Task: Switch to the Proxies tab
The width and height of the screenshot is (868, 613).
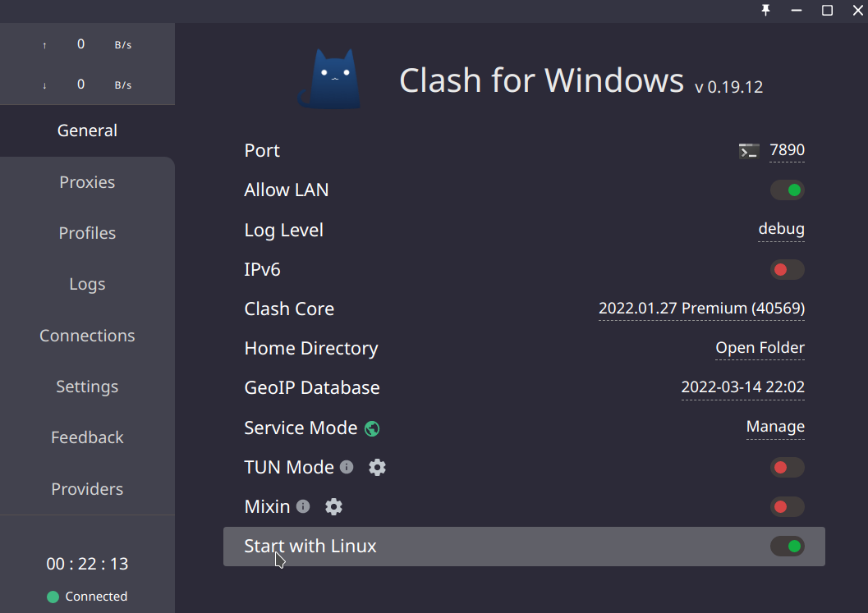Action: 88,182
